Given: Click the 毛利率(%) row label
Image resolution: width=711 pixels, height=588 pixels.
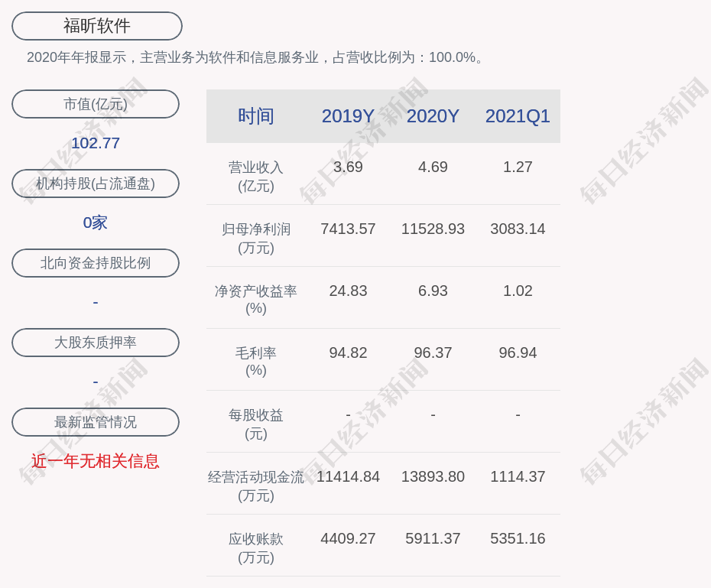Looking at the screenshot, I should coord(256,362).
